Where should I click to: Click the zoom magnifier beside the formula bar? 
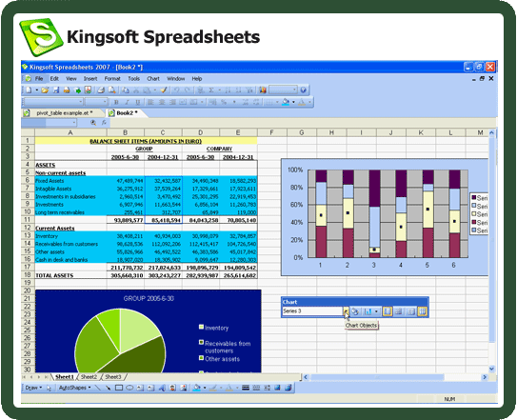tap(93, 123)
